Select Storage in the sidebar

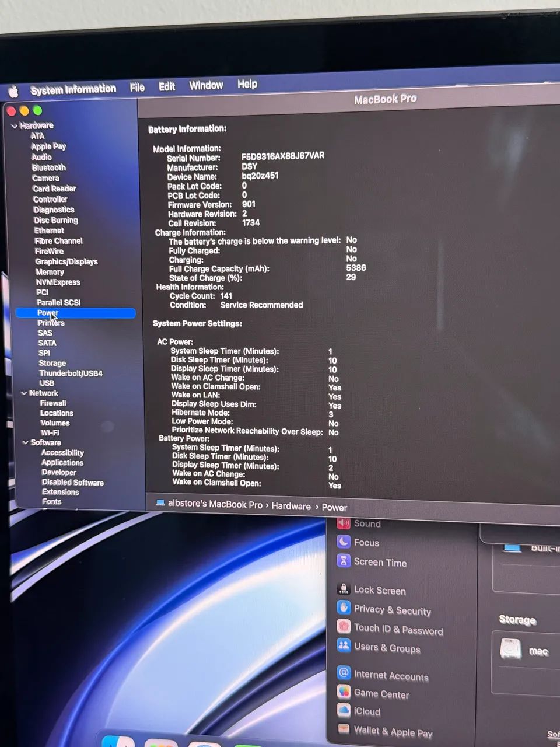pos(52,363)
